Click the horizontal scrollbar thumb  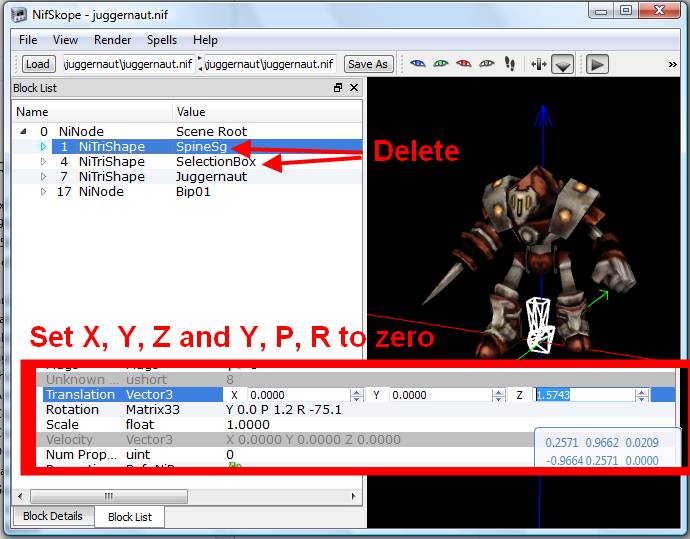click(109, 496)
